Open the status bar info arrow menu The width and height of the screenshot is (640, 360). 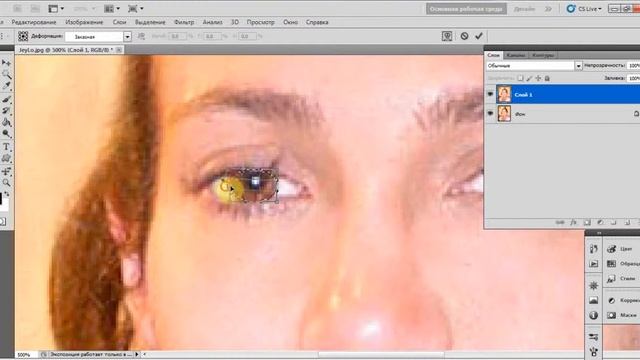click(x=137, y=355)
